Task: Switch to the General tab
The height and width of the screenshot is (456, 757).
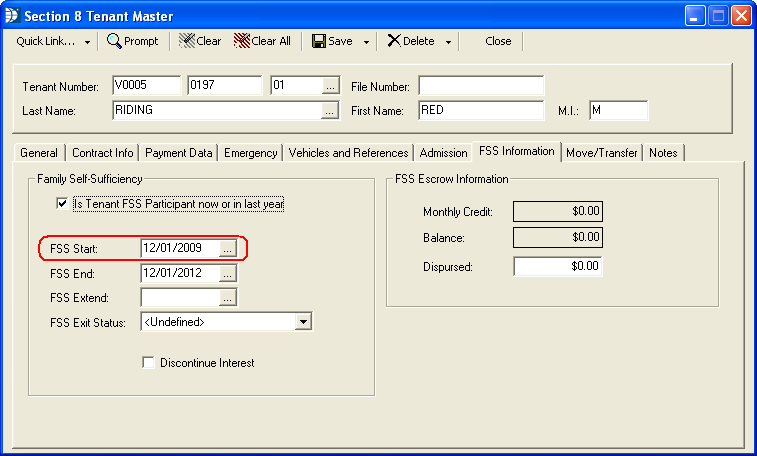Action: click(x=39, y=153)
